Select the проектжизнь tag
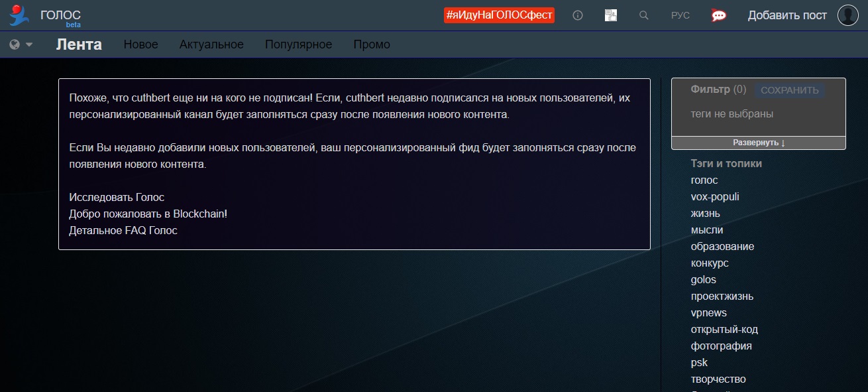Viewport: 868px width, 392px height. (722, 296)
